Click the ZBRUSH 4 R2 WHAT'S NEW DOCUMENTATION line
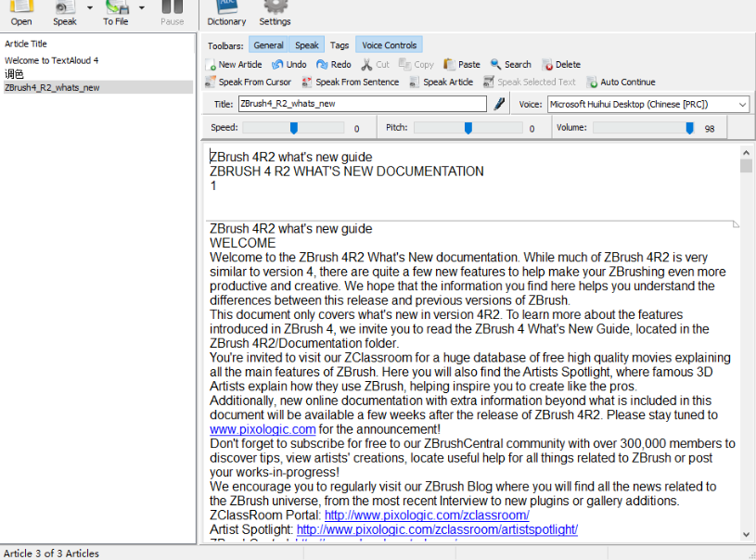The width and height of the screenshot is (756, 560). 347,172
